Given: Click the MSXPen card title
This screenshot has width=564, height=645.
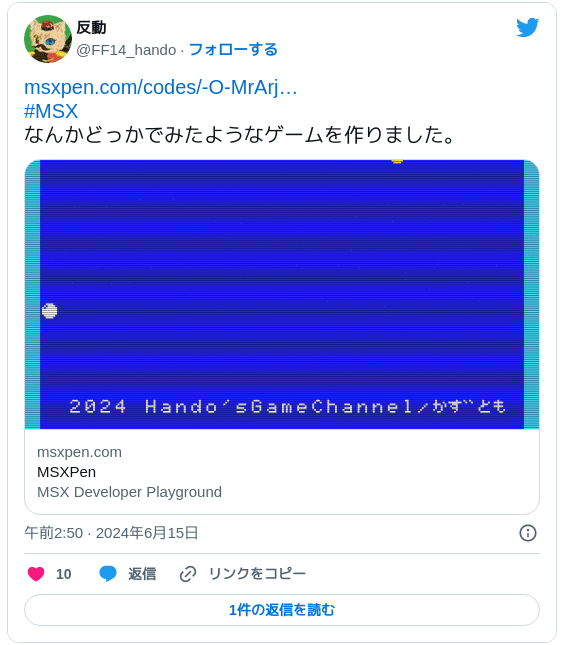Looking at the screenshot, I should pos(66,472).
